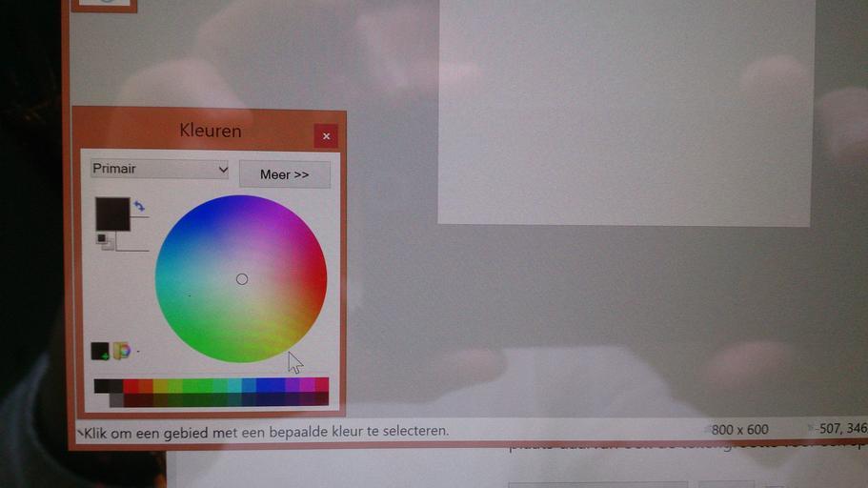Choose the black swatch at the palette start
Viewport: 868px width, 488px height.
(101, 385)
